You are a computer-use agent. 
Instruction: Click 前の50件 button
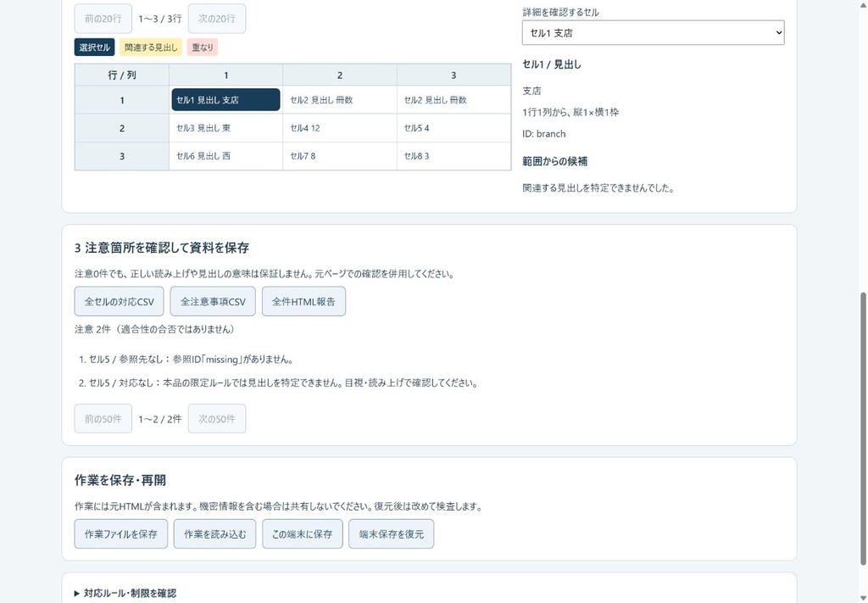pos(103,419)
